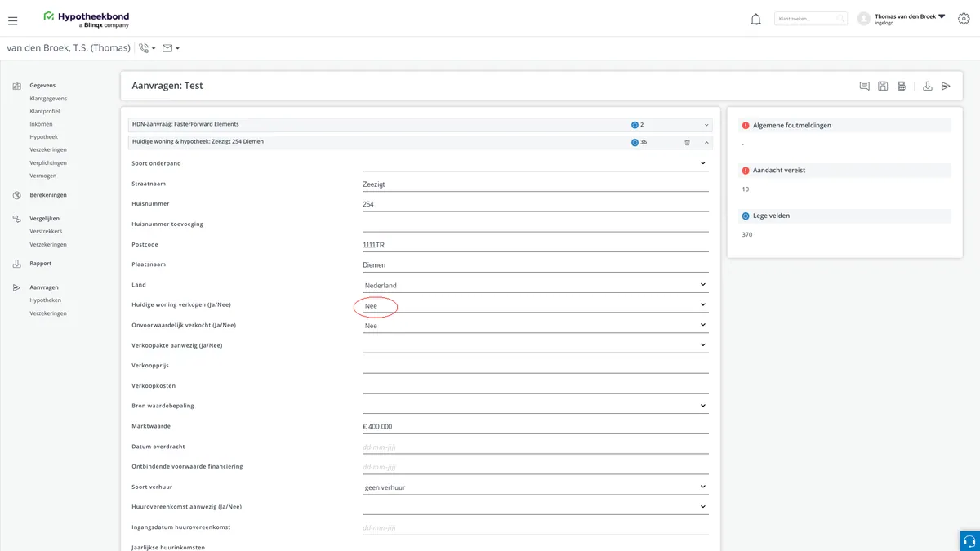The height and width of the screenshot is (551, 980).
Task: Open the Onvoorwaardelijk verkocht dropdown
Action: click(x=536, y=325)
